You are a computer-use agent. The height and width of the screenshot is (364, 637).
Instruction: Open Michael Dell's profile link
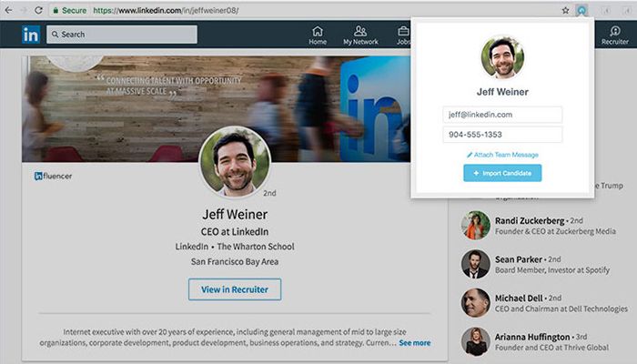(x=519, y=298)
